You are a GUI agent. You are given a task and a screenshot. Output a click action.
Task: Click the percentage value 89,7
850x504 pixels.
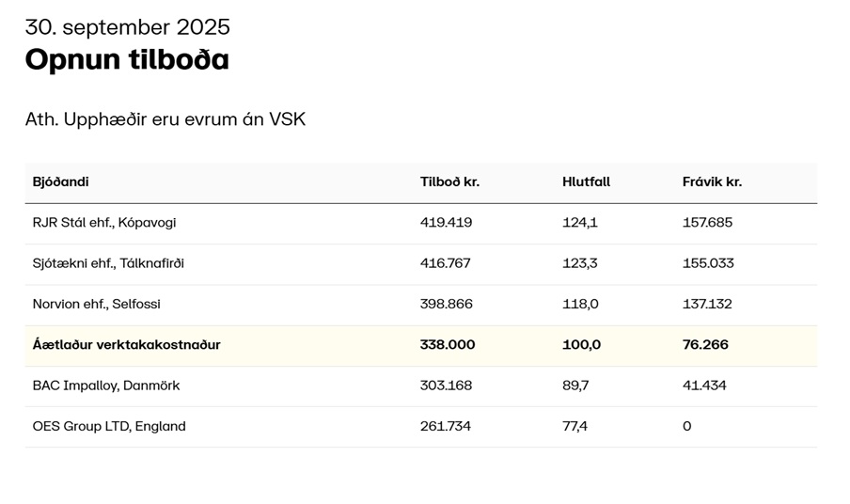(575, 386)
